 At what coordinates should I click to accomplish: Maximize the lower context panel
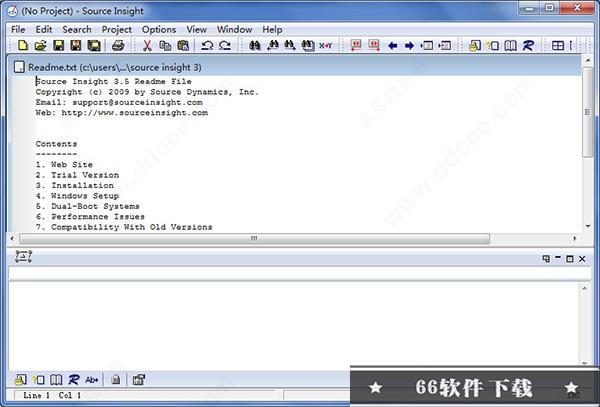coord(570,259)
